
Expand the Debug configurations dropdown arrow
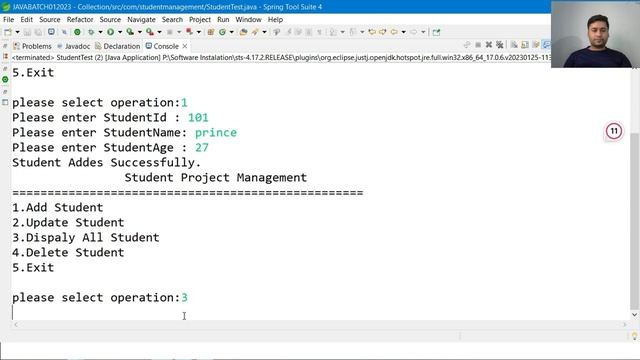[100, 32]
